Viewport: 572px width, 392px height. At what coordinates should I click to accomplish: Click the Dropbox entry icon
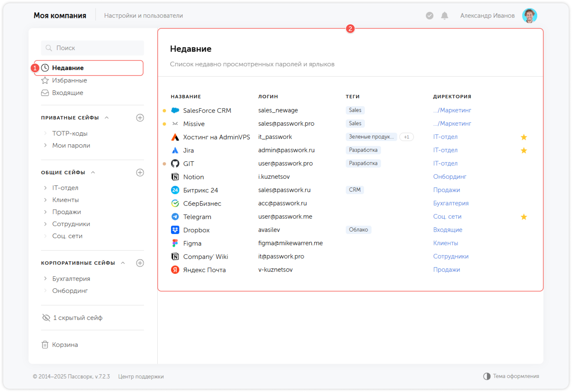pyautogui.click(x=175, y=230)
